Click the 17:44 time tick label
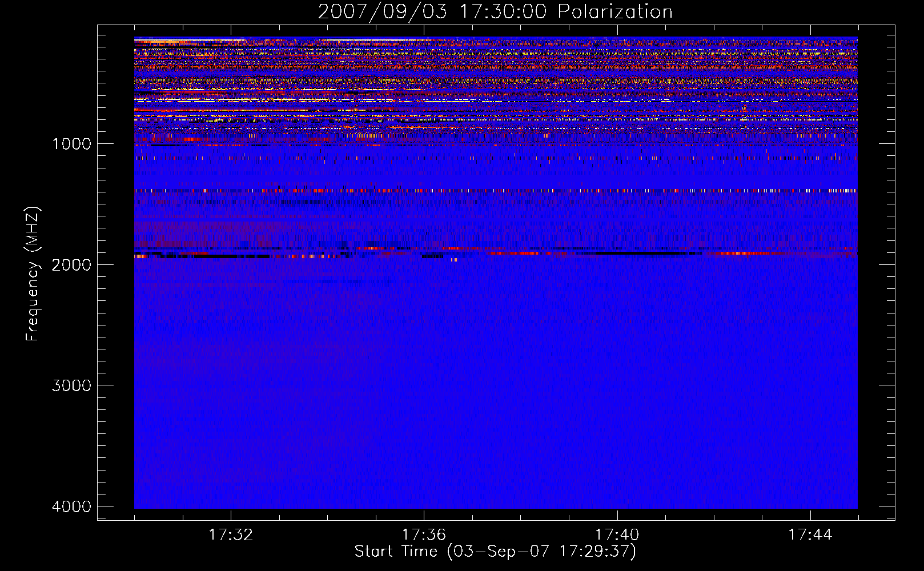The image size is (924, 571). (x=810, y=535)
